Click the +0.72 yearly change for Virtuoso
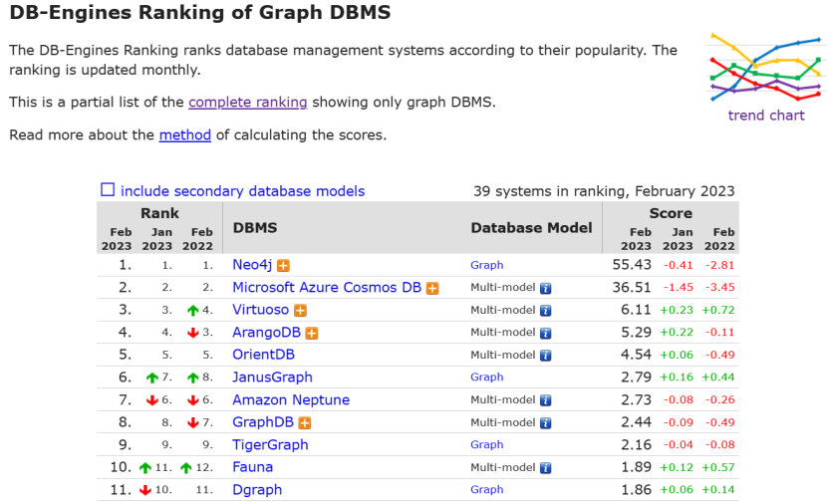The image size is (827, 504). pos(717,310)
